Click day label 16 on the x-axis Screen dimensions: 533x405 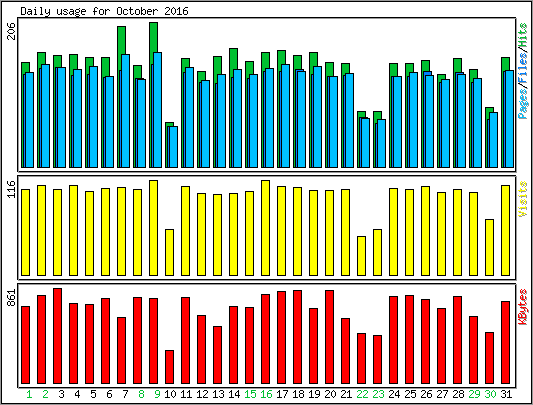[x=266, y=394]
